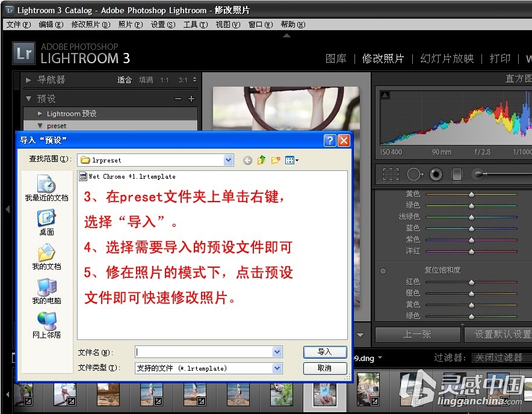This screenshot has height=414, width=532.
Task: Click the Import button (导入)
Action: pos(325,352)
